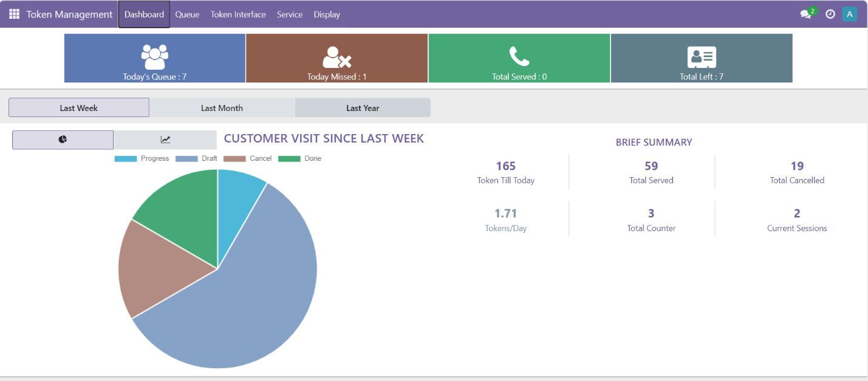Toggle the Progress legend item
The width and height of the screenshot is (868, 381).
tap(142, 158)
